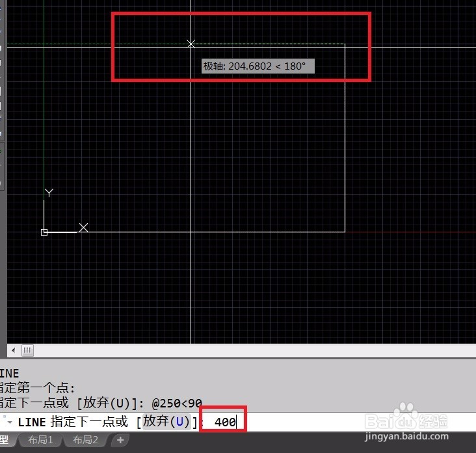This screenshot has width=476, height=453.
Task: Click history line ending with @250<90
Action: tap(100, 403)
